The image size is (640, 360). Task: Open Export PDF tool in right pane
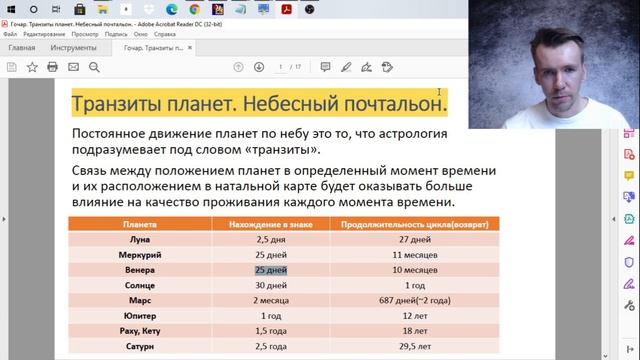pyautogui.click(x=629, y=197)
